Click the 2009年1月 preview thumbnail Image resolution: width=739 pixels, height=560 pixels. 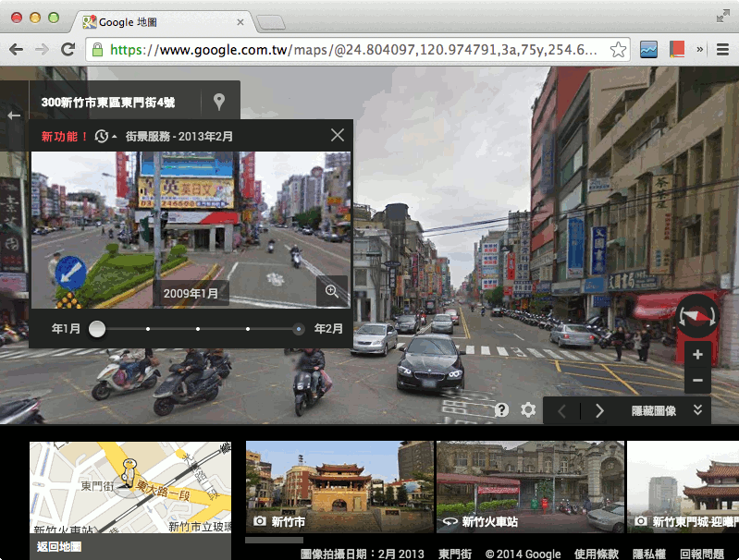[x=191, y=230]
